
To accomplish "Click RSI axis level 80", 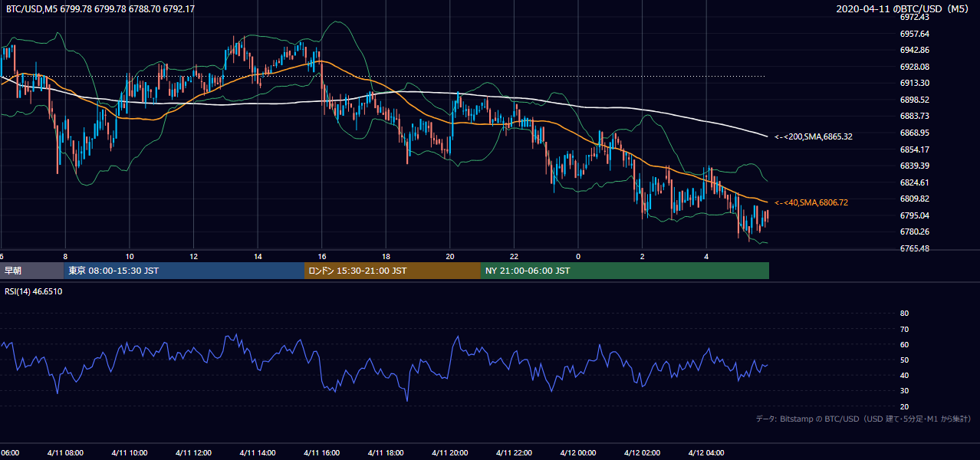I will pos(904,314).
